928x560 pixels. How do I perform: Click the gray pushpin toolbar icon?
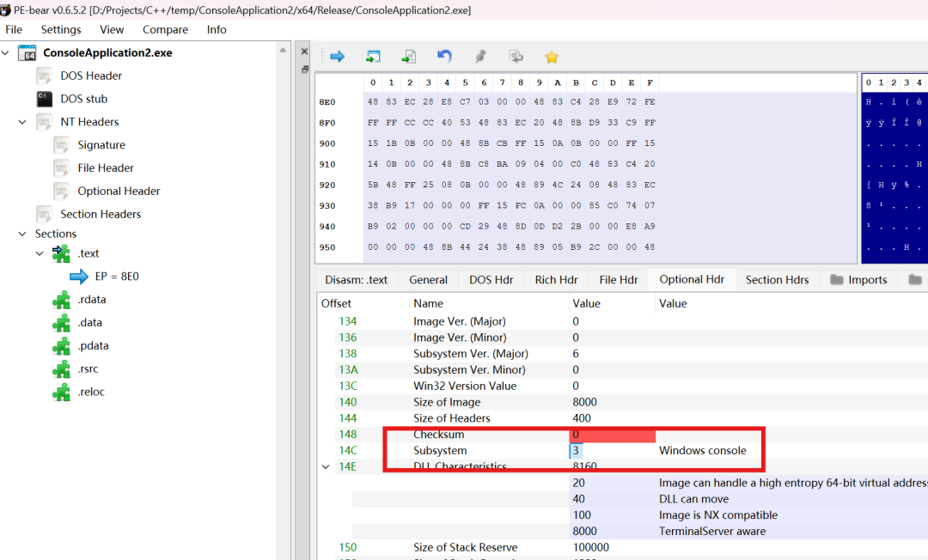(x=480, y=56)
